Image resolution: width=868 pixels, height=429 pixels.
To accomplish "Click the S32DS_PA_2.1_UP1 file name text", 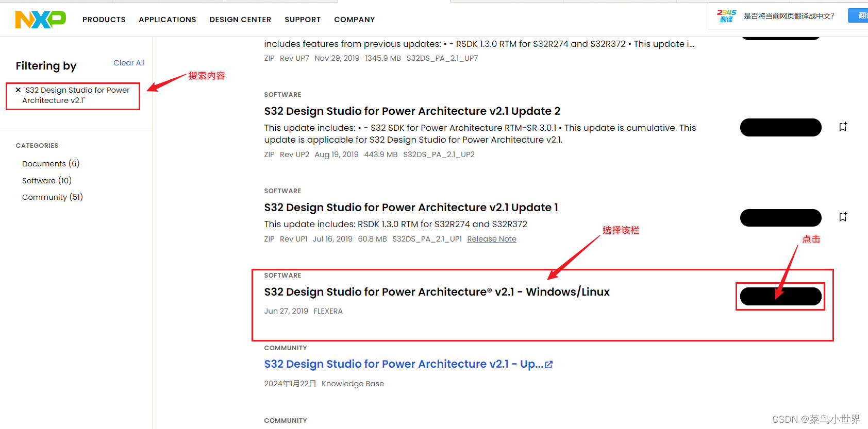I will point(427,239).
